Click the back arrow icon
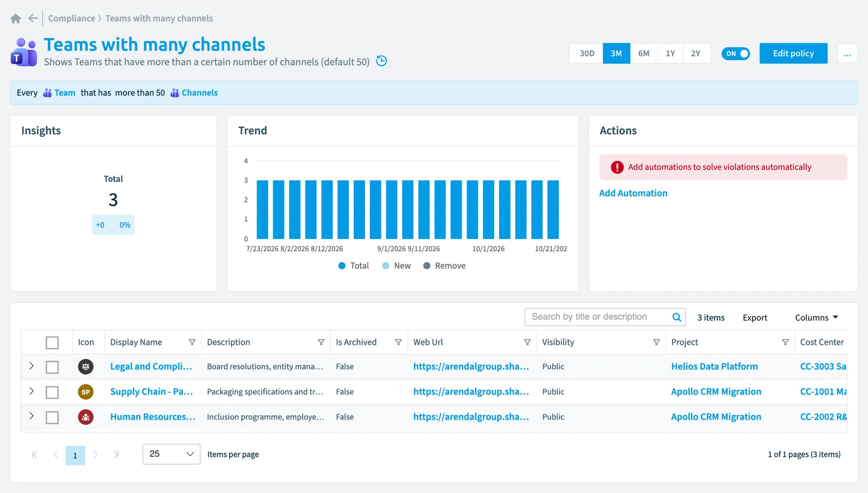The image size is (868, 493). [33, 18]
